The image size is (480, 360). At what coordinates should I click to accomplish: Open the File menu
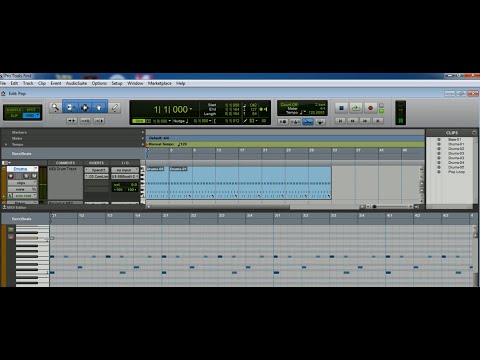pos(3,83)
